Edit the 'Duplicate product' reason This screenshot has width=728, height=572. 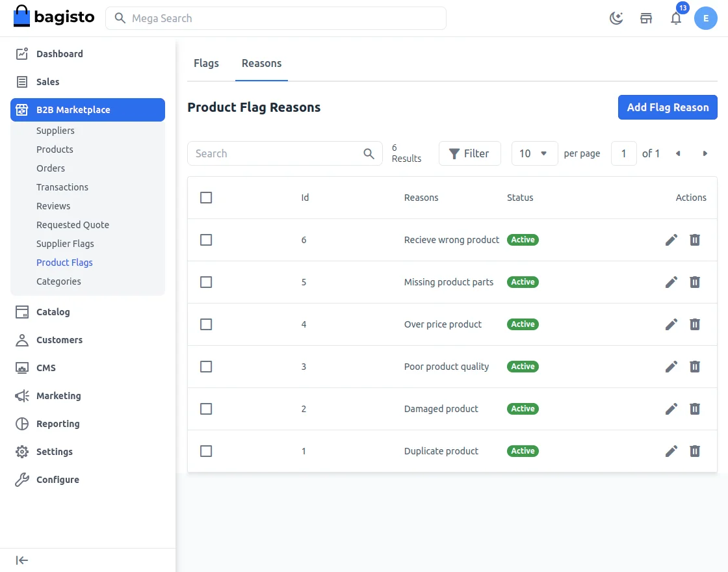tap(671, 451)
